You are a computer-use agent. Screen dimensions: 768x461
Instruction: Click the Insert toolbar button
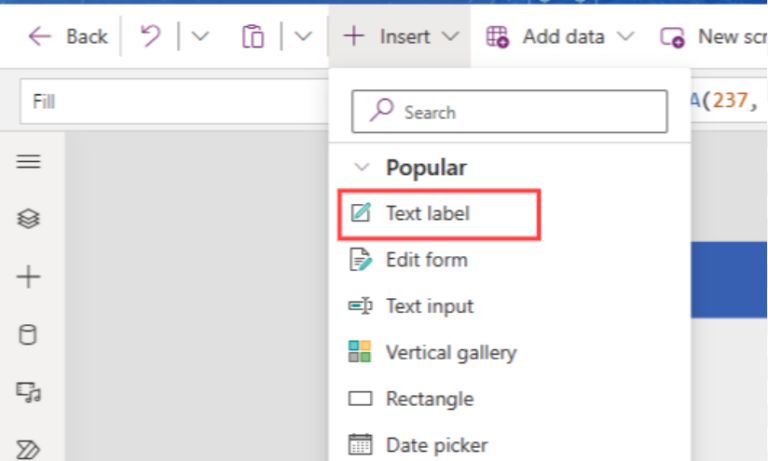click(x=400, y=37)
